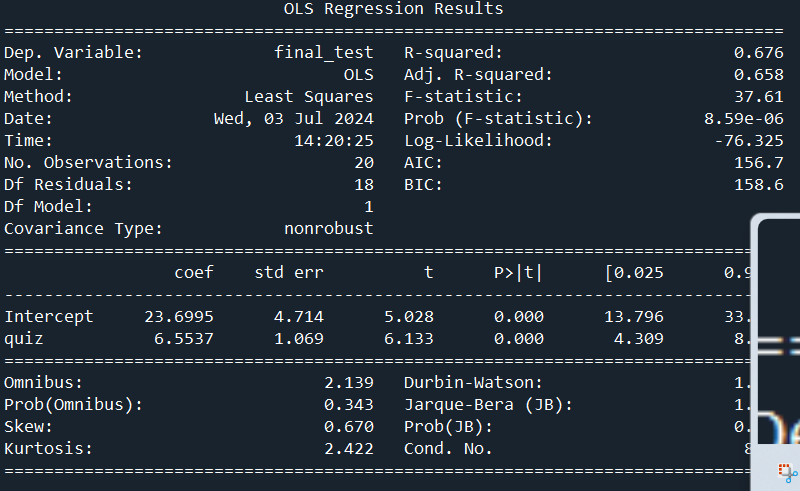Image resolution: width=800 pixels, height=491 pixels.
Task: Select the Omnibus value 2.139
Action: (349, 382)
